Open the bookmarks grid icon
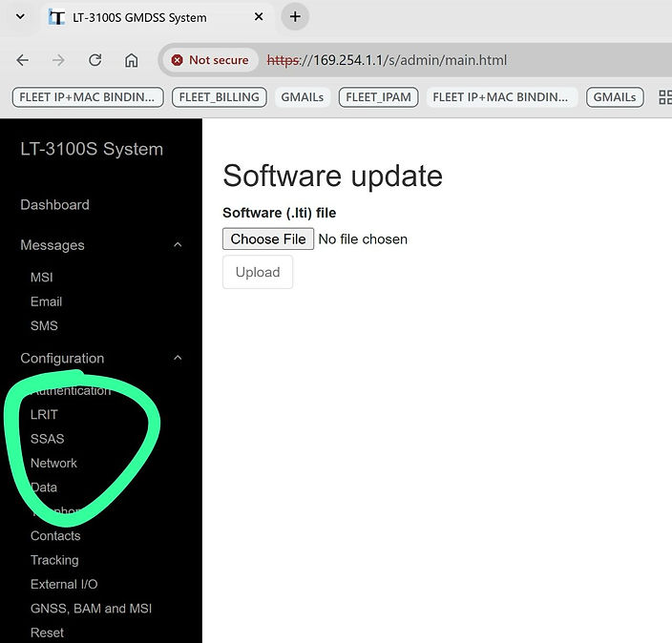672x643 pixels. pos(665,96)
